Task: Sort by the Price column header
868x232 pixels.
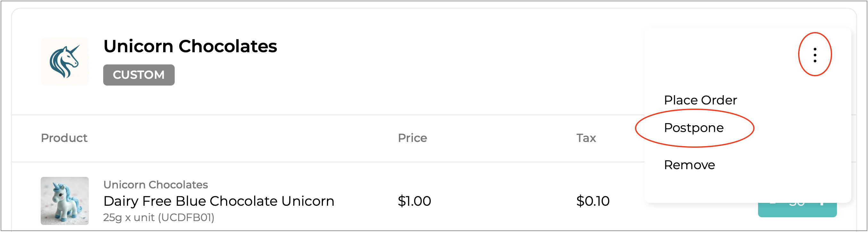Action: click(x=412, y=138)
